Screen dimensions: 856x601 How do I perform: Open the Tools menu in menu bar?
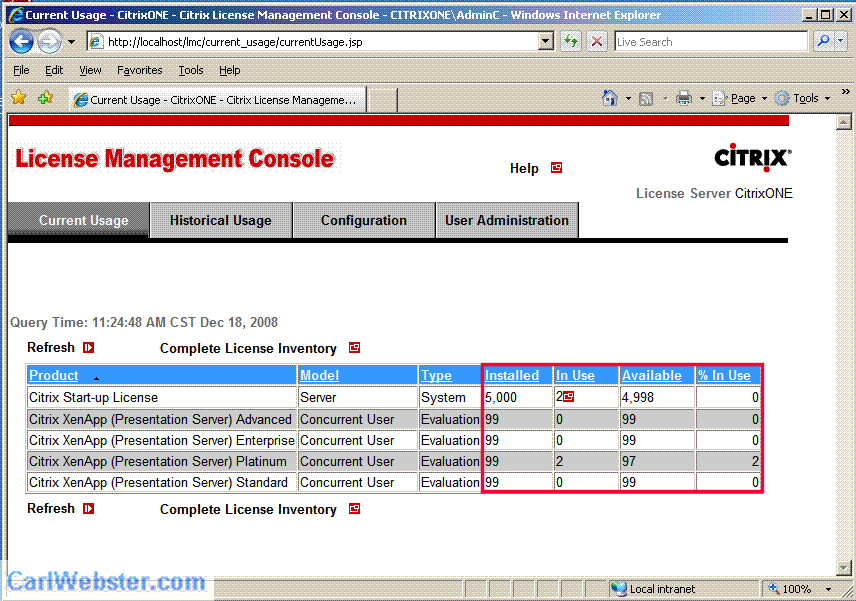click(x=191, y=70)
